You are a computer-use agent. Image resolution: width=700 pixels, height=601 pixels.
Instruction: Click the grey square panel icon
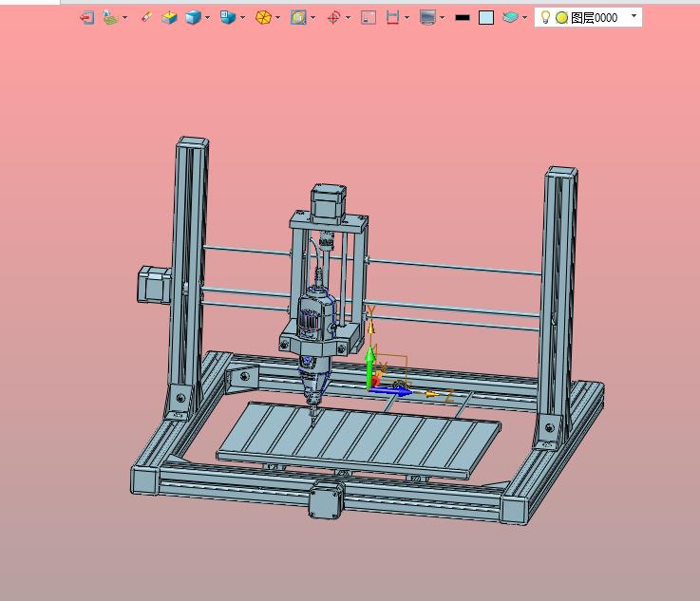point(369,18)
